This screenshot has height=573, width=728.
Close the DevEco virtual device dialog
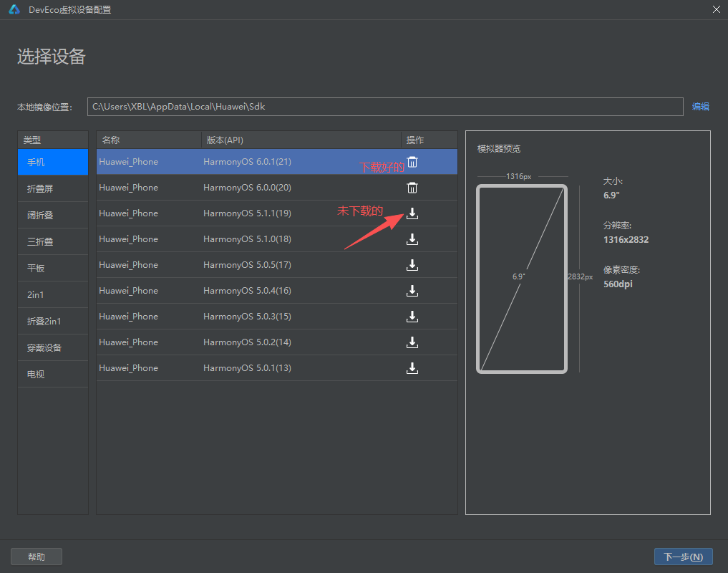[717, 9]
